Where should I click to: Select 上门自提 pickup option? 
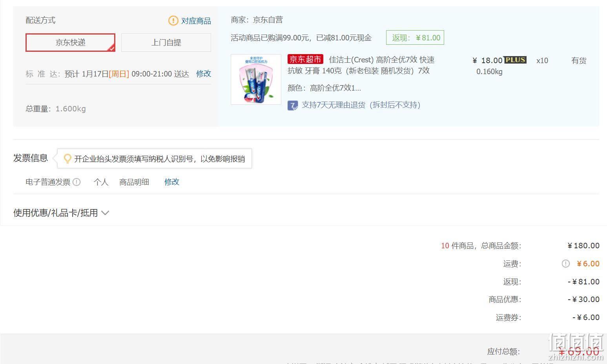tap(166, 42)
